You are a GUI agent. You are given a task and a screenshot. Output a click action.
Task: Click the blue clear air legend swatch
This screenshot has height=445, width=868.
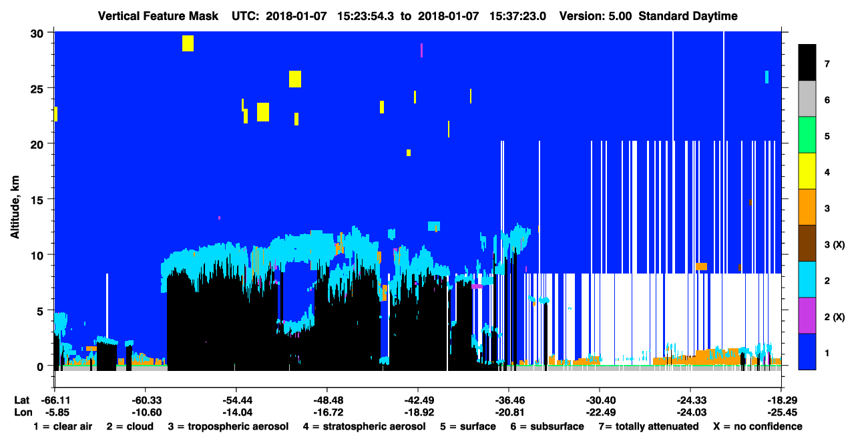click(x=807, y=352)
